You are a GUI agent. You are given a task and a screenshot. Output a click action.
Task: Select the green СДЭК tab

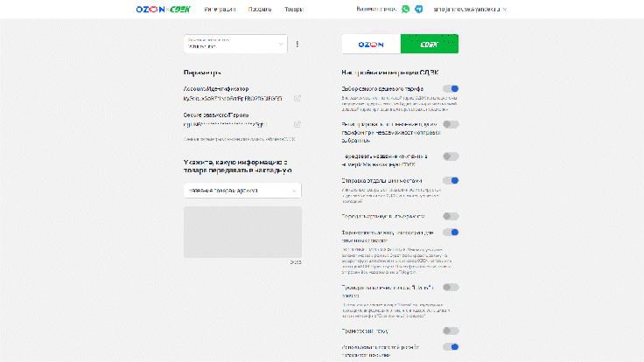tap(430, 44)
